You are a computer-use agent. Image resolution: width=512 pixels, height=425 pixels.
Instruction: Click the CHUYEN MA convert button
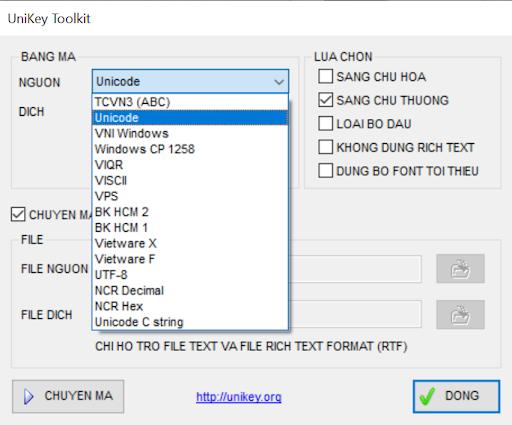coord(68,396)
